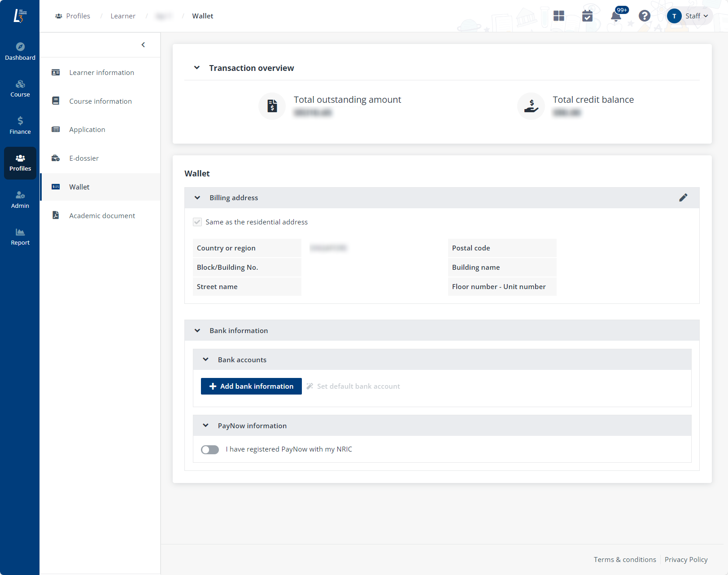Open the calendar icon in header
Image resolution: width=728 pixels, height=575 pixels.
tap(587, 16)
